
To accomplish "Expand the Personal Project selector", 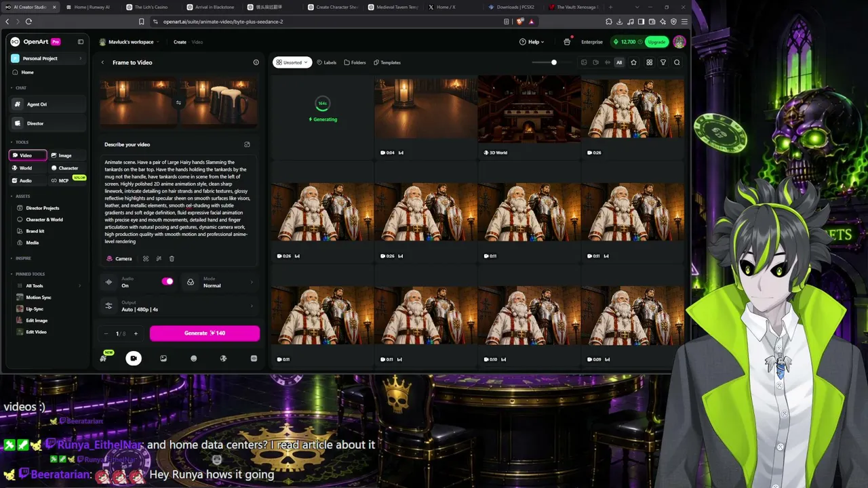I will [46, 58].
